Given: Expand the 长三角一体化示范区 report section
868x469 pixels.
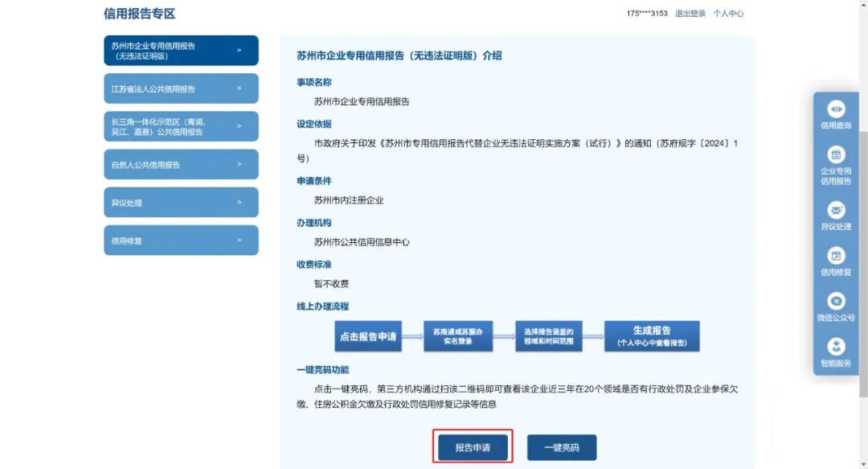Looking at the screenshot, I should 238,125.
